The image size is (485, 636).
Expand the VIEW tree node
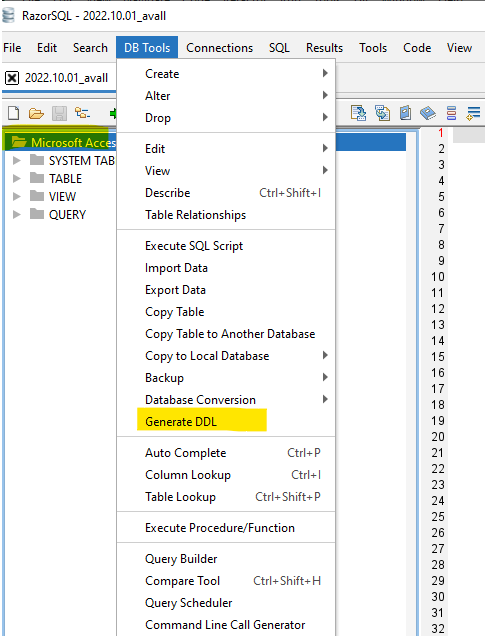pyautogui.click(x=16, y=196)
